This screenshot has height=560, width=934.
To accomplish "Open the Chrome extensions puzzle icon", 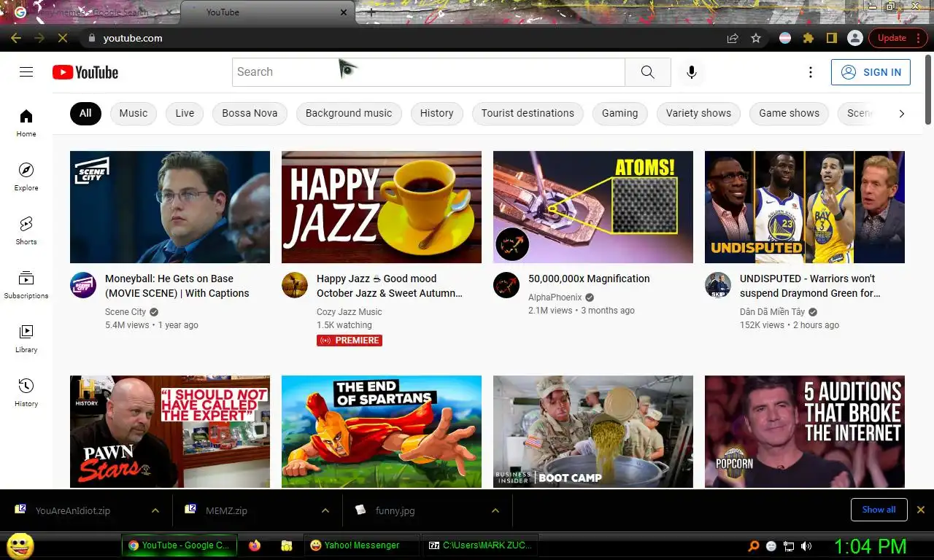I will [x=808, y=38].
